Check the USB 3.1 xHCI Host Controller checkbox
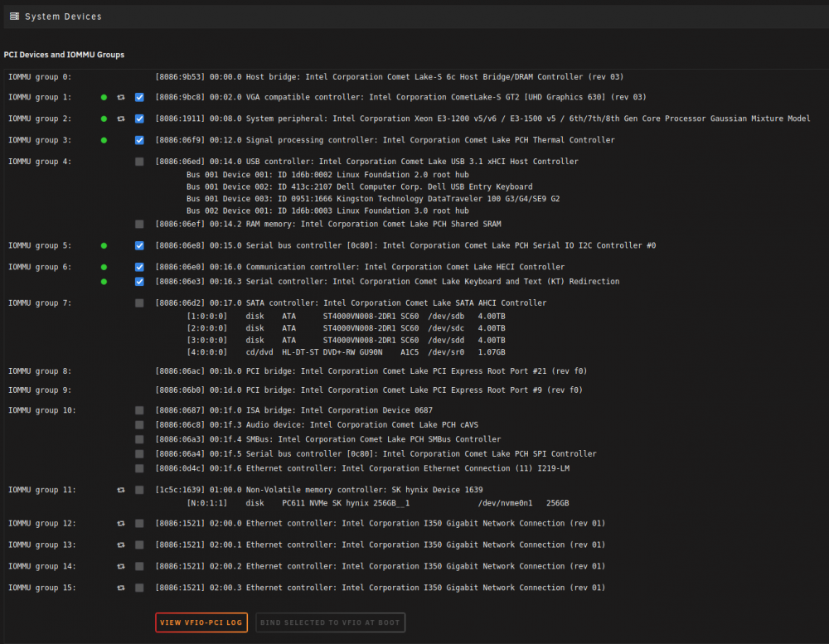Image resolution: width=829 pixels, height=644 pixels. point(139,162)
